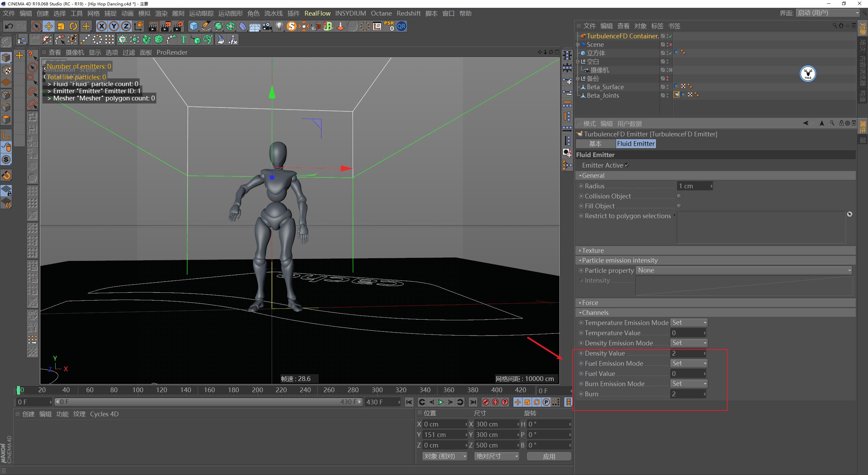Open the Temperature Emission Mode Set dropdown
The height and width of the screenshot is (475, 868).
click(x=689, y=322)
